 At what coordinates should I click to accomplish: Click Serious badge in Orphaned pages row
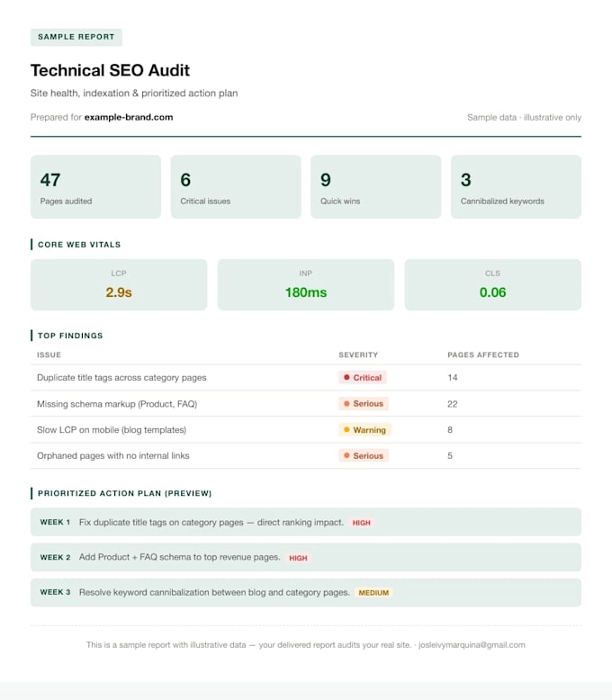[x=364, y=456]
